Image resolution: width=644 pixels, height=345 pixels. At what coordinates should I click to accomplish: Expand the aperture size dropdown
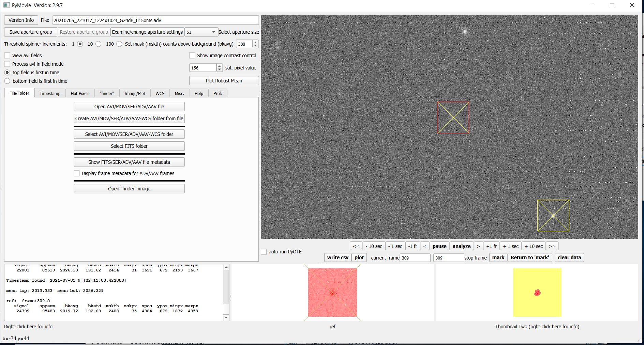click(213, 32)
